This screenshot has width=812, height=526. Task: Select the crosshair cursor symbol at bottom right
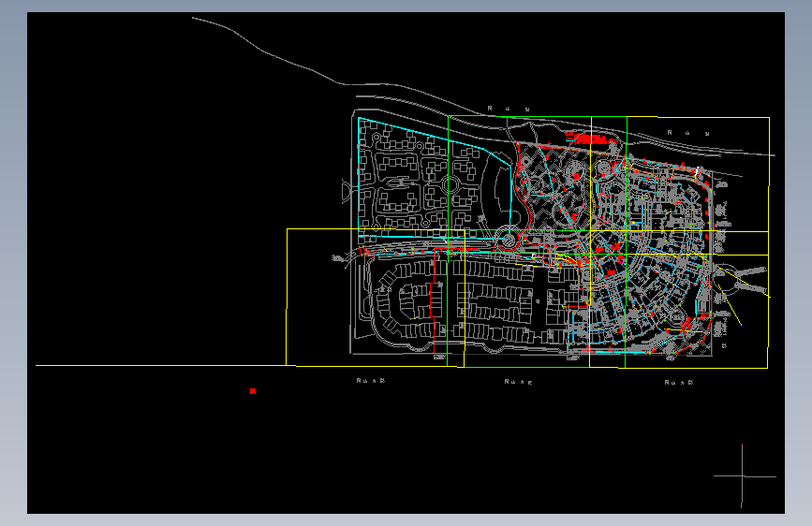click(x=743, y=475)
